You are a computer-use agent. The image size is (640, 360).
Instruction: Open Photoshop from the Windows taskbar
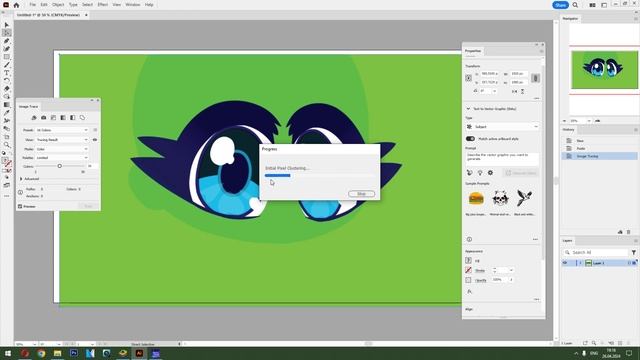coord(74,353)
